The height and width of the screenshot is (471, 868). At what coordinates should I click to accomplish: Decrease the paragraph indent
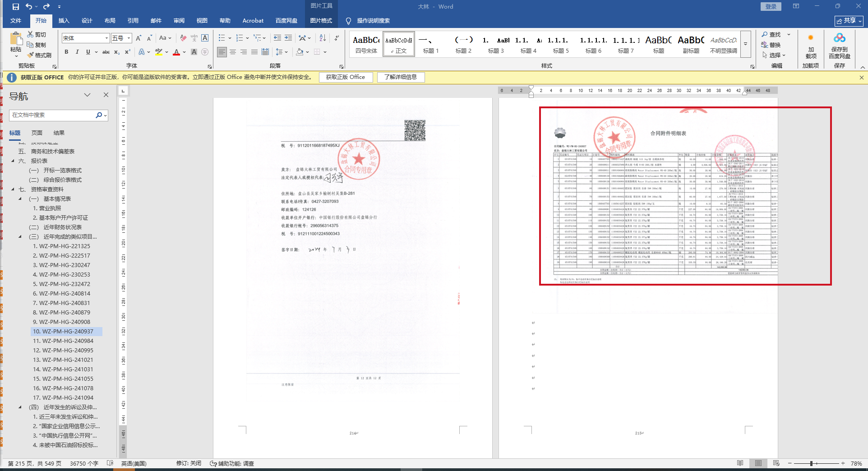[x=277, y=38]
